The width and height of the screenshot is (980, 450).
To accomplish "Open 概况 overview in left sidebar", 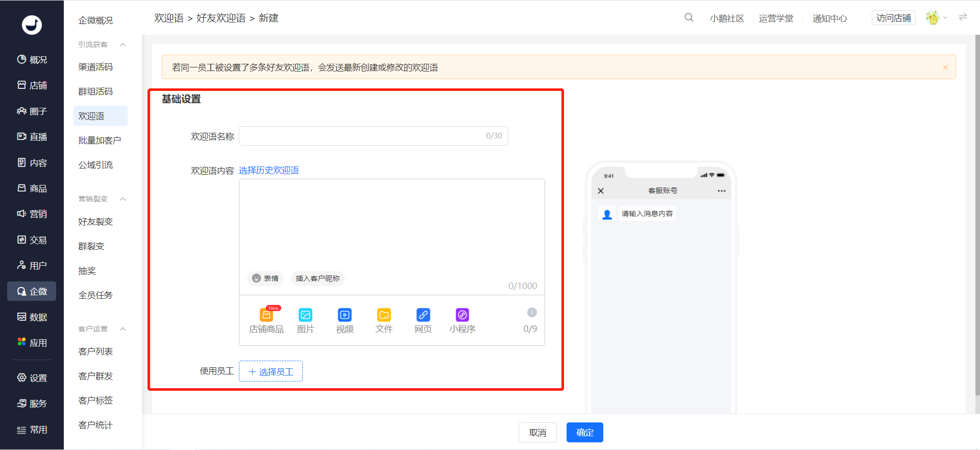I will [32, 60].
